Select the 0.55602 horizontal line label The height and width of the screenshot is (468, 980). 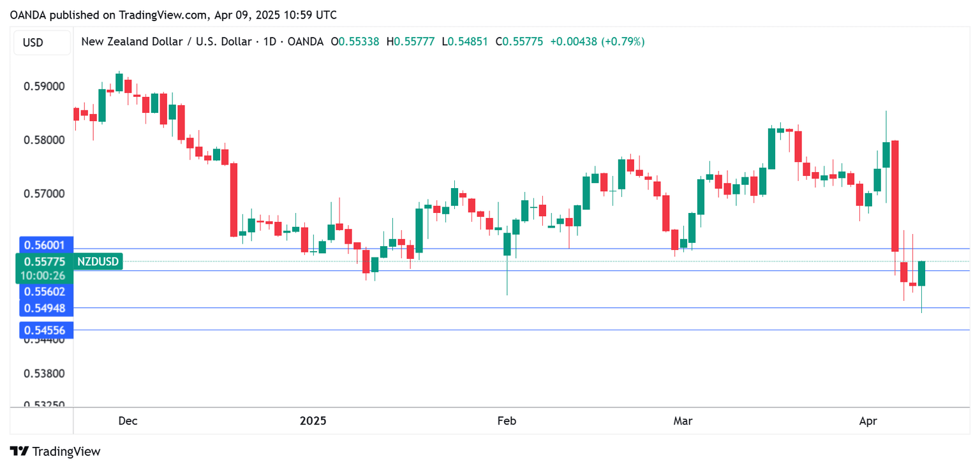tap(44, 291)
